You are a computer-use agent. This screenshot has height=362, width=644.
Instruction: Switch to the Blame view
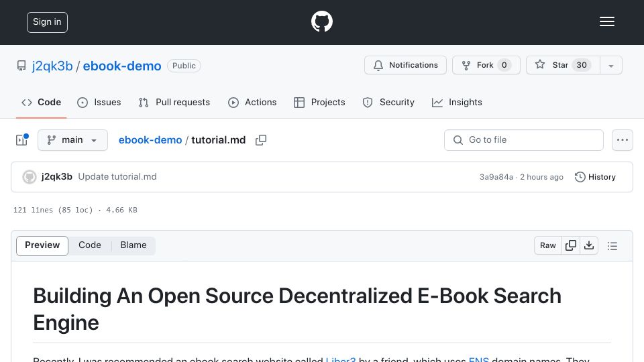point(133,245)
